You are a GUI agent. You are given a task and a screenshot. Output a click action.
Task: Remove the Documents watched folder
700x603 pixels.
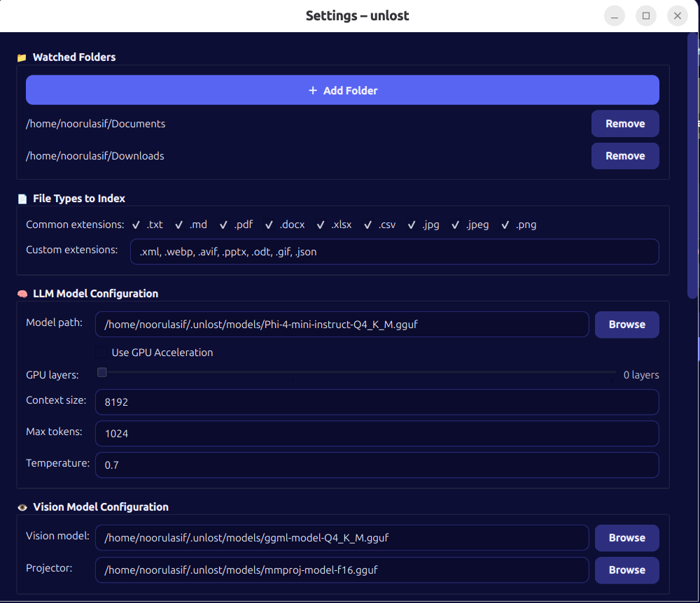625,124
